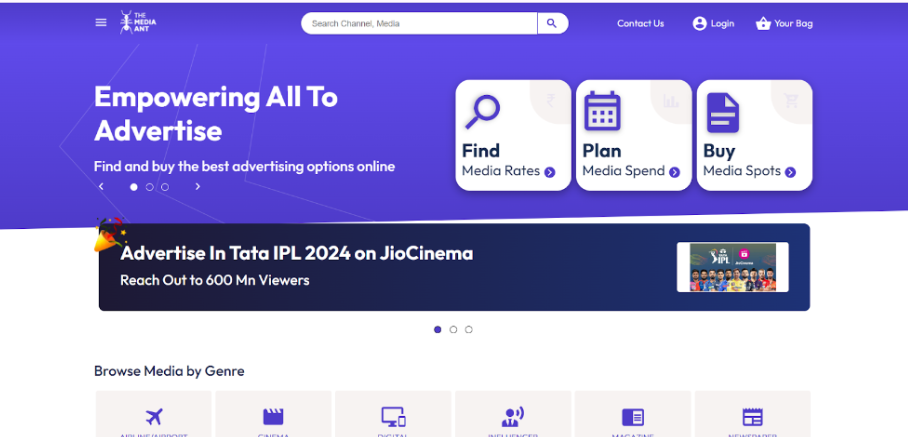Viewport: 908px width, 437px height.
Task: Click 'Reach Out to 600 Mn Viewers' text
Action: pyautogui.click(x=215, y=281)
